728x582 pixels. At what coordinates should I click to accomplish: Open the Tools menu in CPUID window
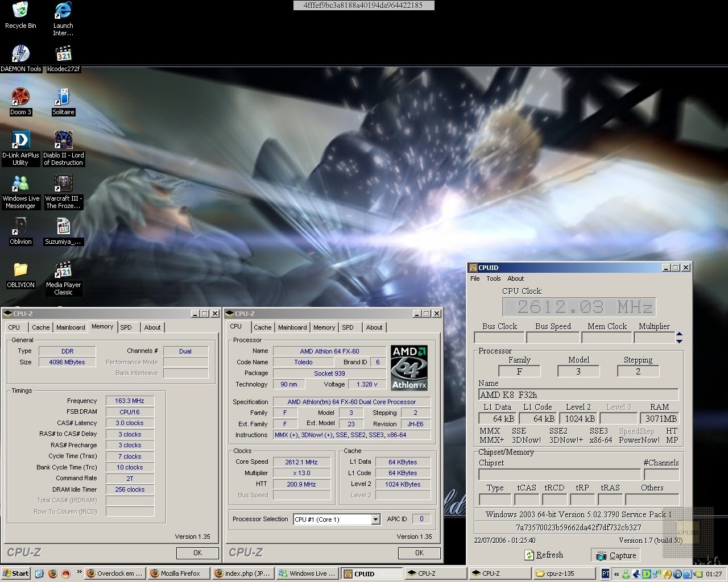coord(493,278)
